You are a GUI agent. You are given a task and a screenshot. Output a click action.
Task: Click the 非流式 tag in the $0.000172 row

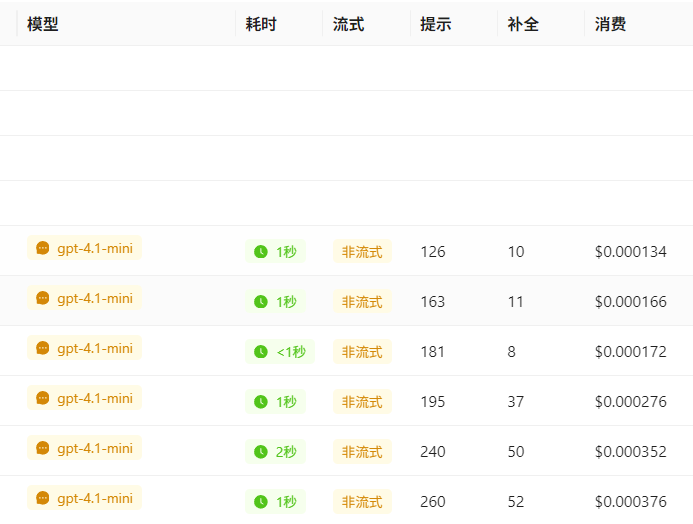tap(362, 351)
